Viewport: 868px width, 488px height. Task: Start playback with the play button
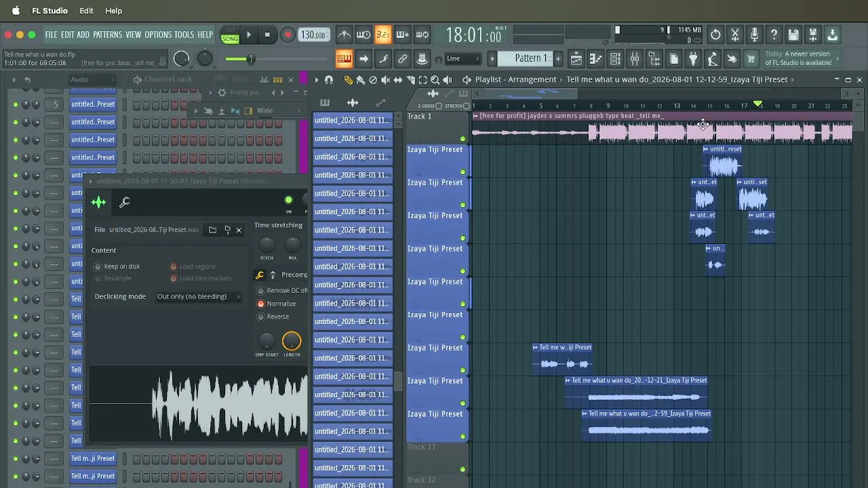coord(249,35)
